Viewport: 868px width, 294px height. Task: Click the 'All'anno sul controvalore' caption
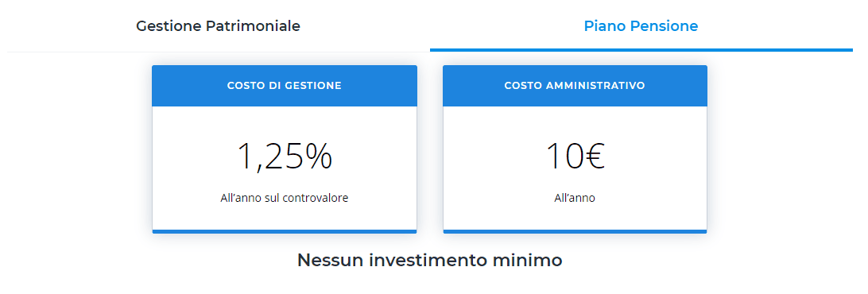point(285,198)
